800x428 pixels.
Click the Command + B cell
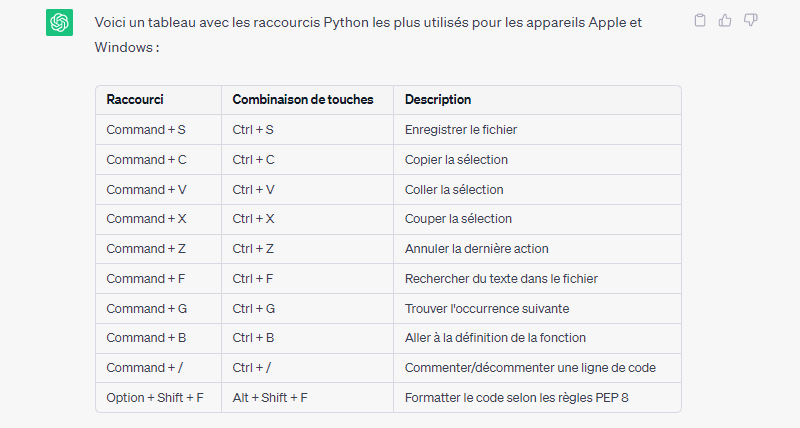[x=146, y=338]
